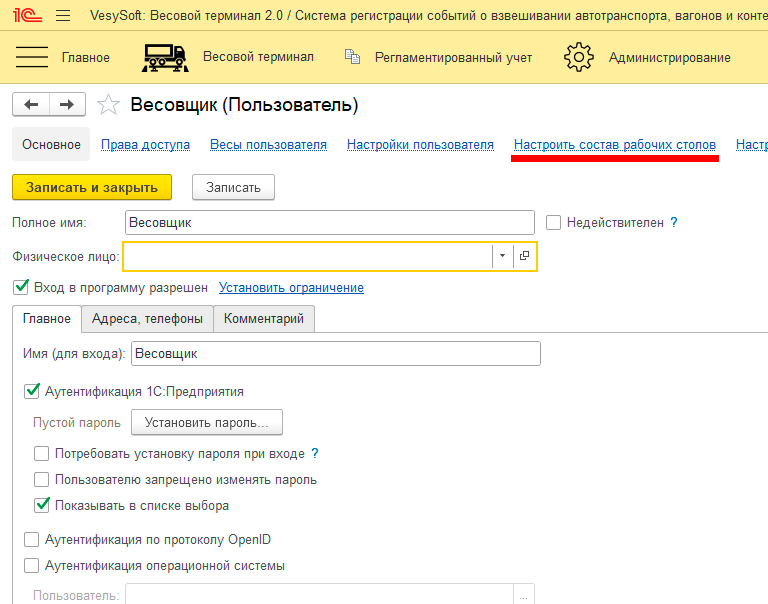Viewport: 768px width, 604px height.
Task: Click the Записать и закрыть button
Action: click(x=92, y=187)
